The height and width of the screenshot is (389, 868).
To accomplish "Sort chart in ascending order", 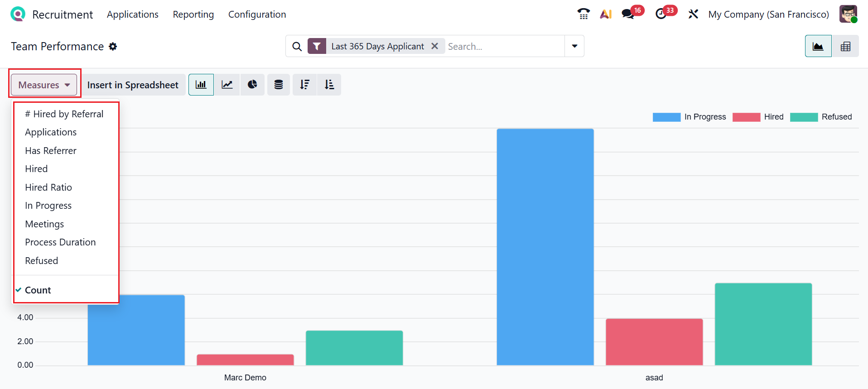I will [329, 85].
